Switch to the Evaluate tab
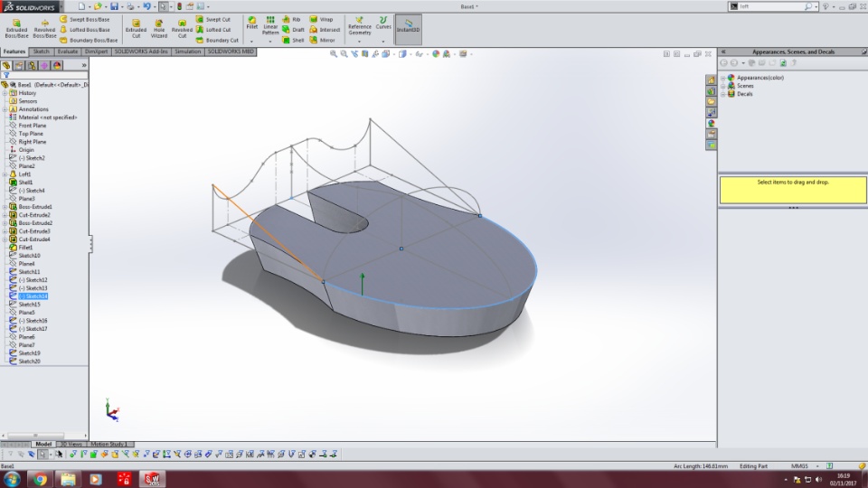This screenshot has height=488, width=868. tap(68, 52)
